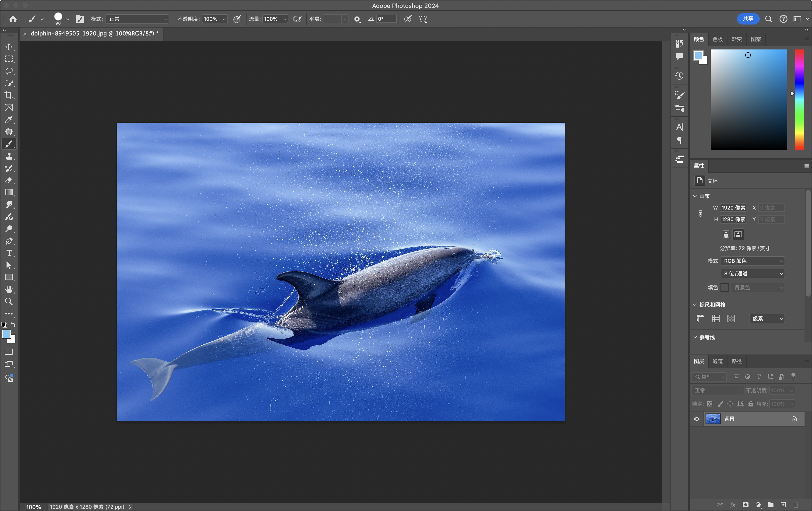Click the foreground color swatch in toolbar

point(6,334)
